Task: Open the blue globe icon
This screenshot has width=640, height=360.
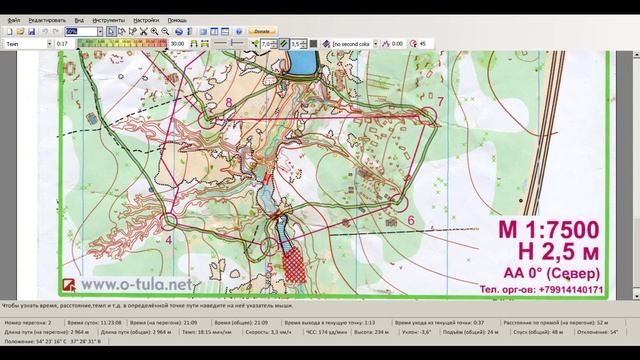Action: click(178, 31)
